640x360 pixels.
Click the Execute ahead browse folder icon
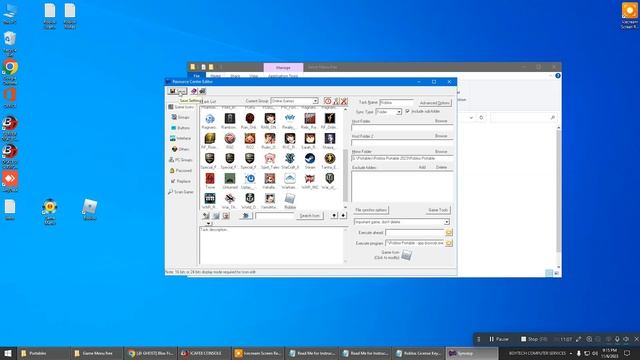[449, 232]
